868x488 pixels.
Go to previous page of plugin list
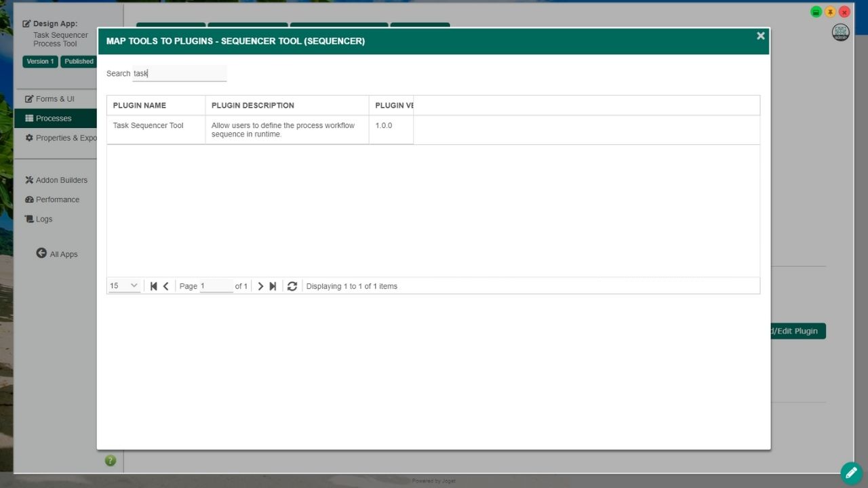(x=165, y=286)
